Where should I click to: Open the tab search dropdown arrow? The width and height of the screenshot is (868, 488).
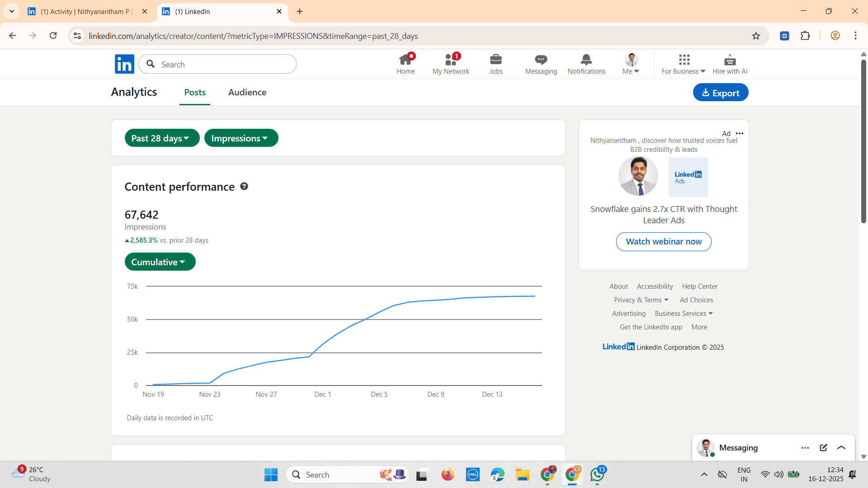pyautogui.click(x=12, y=11)
